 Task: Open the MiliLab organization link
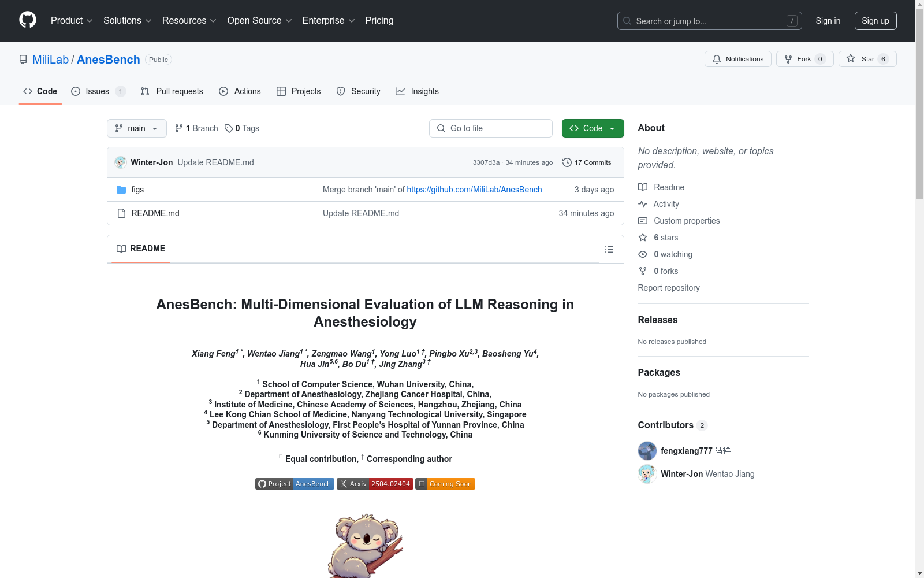point(50,60)
